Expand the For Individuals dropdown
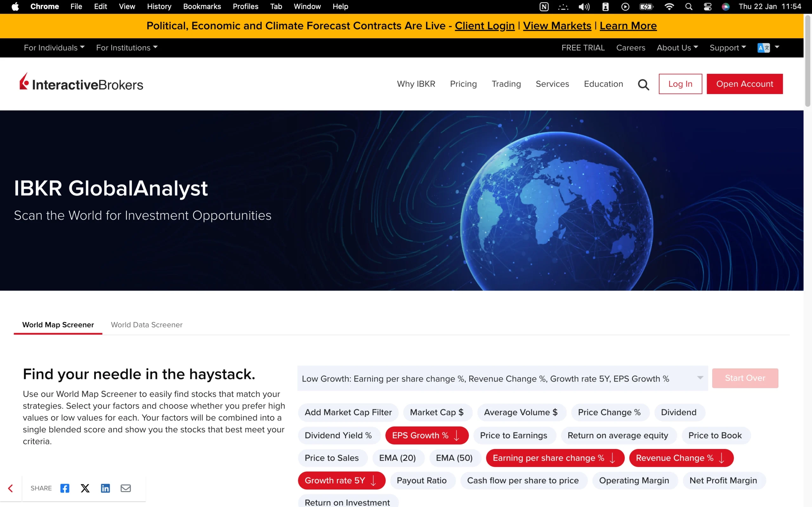Screen dimensions: 812x507 [54, 48]
